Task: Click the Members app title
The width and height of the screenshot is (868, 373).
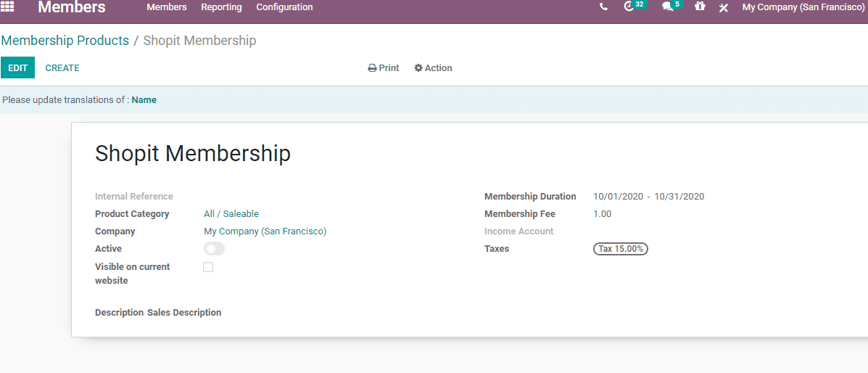Action: point(71,7)
